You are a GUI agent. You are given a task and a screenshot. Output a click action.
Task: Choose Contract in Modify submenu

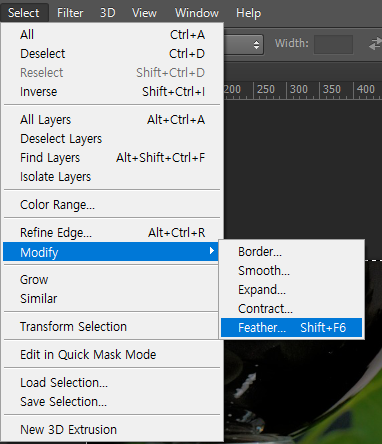click(x=291, y=309)
